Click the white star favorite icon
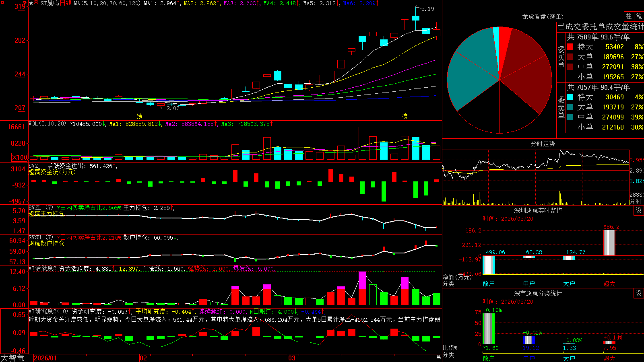Viewport: 644px width, 362px height. coord(31,3)
